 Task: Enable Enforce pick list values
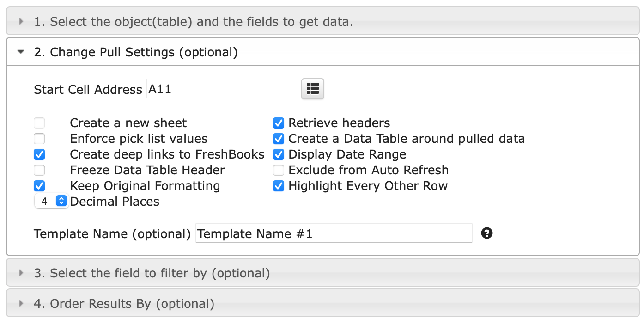39,139
